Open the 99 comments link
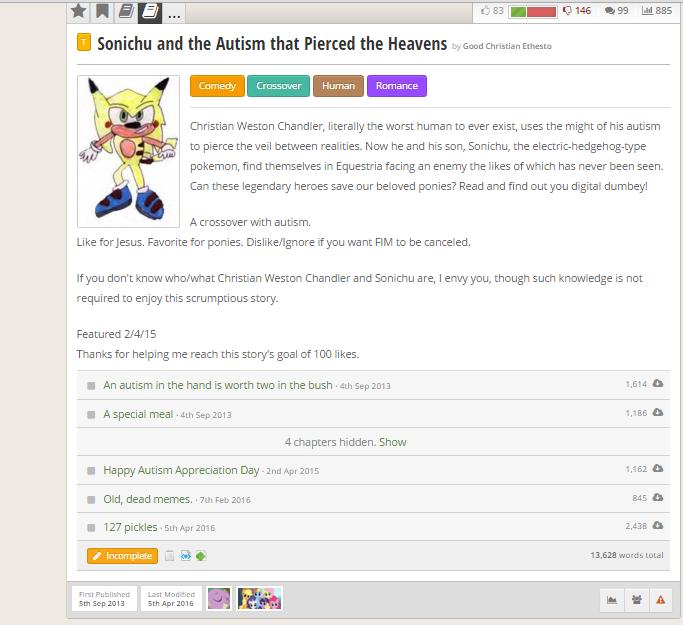This screenshot has width=683, height=625. click(x=616, y=10)
